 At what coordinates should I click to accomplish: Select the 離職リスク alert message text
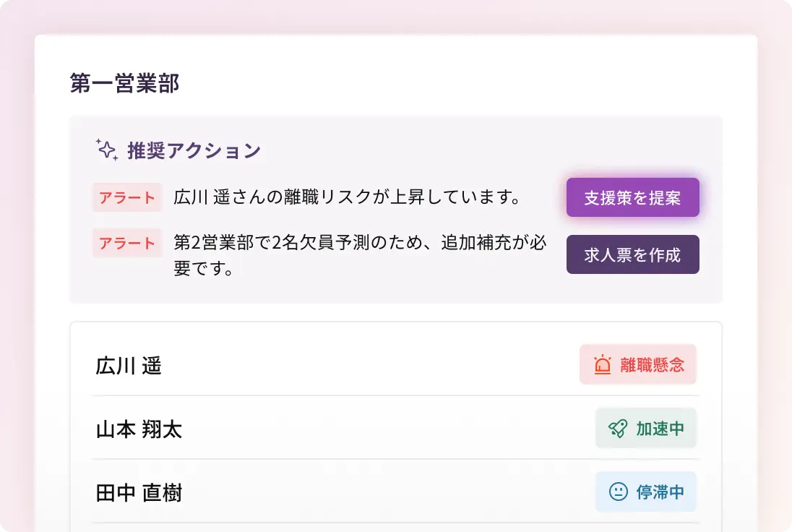coord(347,197)
